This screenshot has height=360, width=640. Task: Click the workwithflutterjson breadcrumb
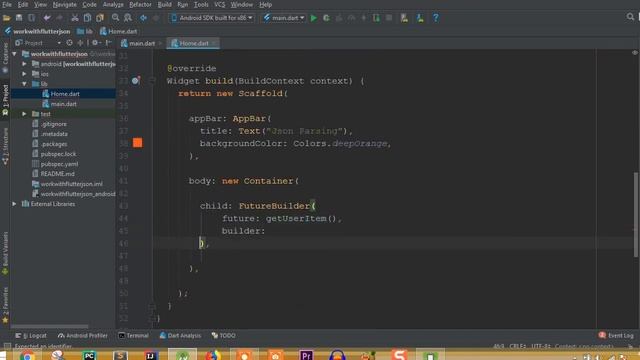37,31
